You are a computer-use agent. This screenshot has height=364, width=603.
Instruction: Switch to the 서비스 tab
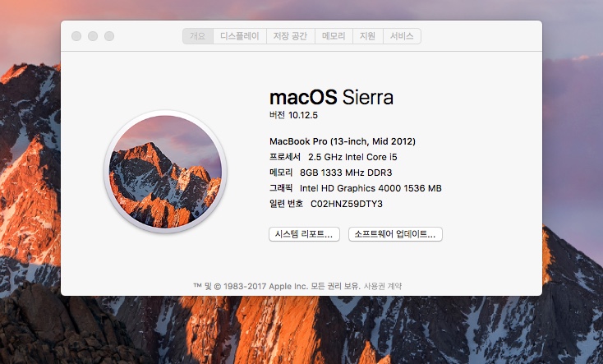coord(402,36)
